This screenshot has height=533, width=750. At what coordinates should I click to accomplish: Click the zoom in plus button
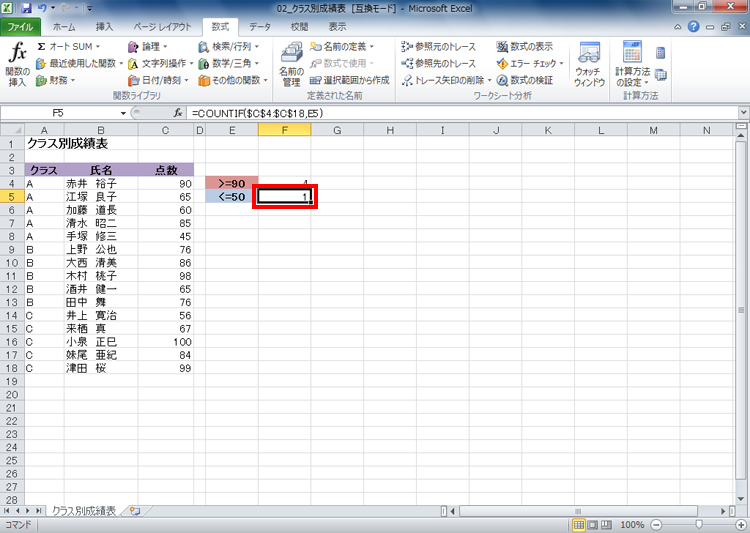tap(739, 525)
